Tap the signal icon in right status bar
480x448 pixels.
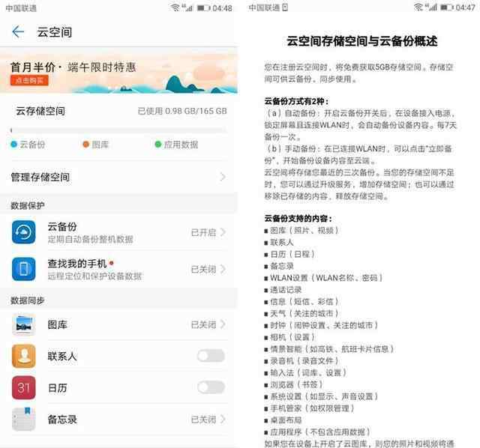[x=430, y=7]
